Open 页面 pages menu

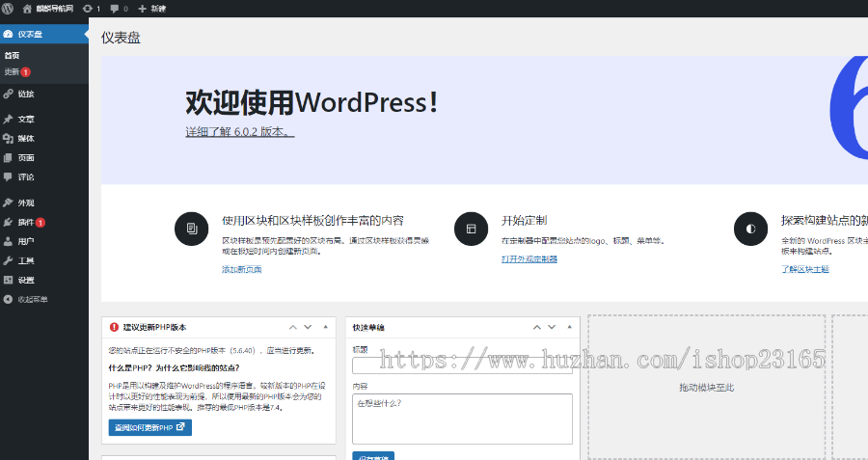coord(44,158)
